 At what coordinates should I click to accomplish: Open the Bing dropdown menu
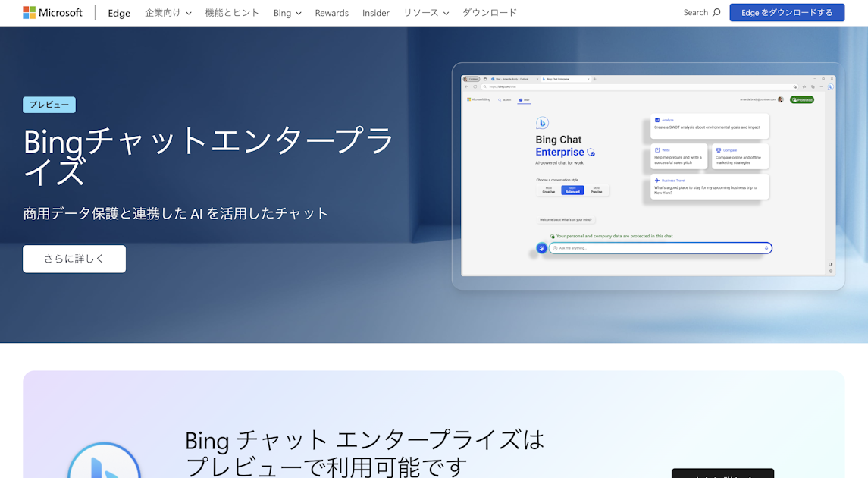tap(287, 12)
